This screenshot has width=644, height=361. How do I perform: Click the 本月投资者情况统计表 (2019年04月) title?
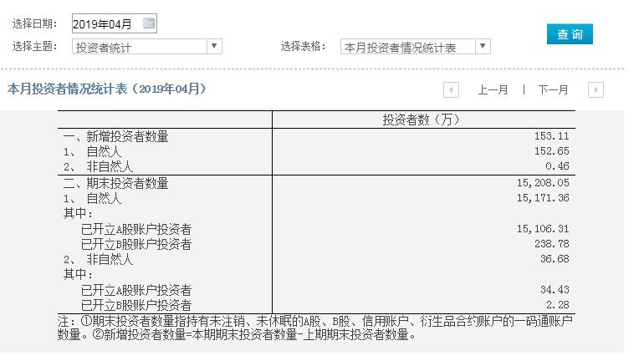point(106,89)
